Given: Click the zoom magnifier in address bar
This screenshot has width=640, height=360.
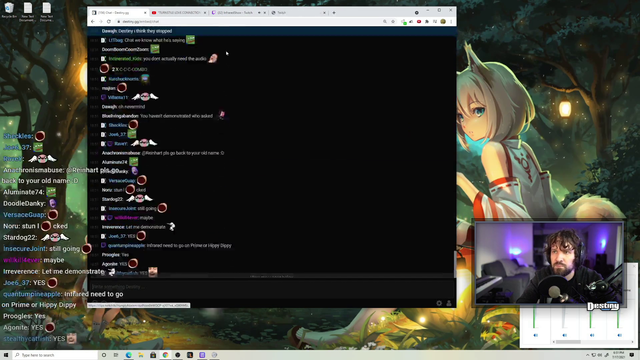Looking at the screenshot, I should (384, 21).
